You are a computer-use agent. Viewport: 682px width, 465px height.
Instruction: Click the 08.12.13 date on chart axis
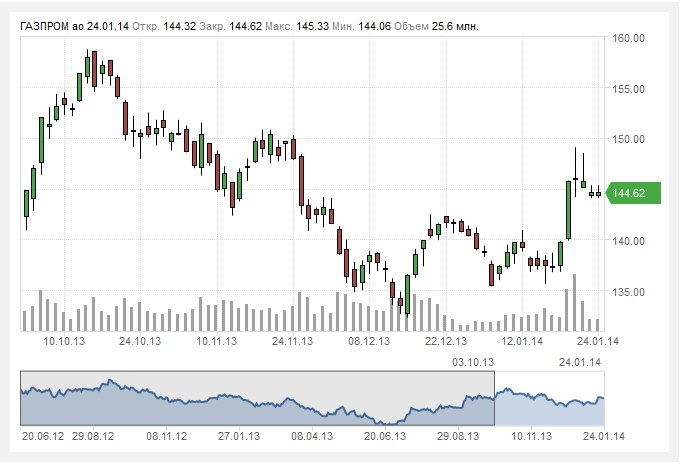point(369,341)
